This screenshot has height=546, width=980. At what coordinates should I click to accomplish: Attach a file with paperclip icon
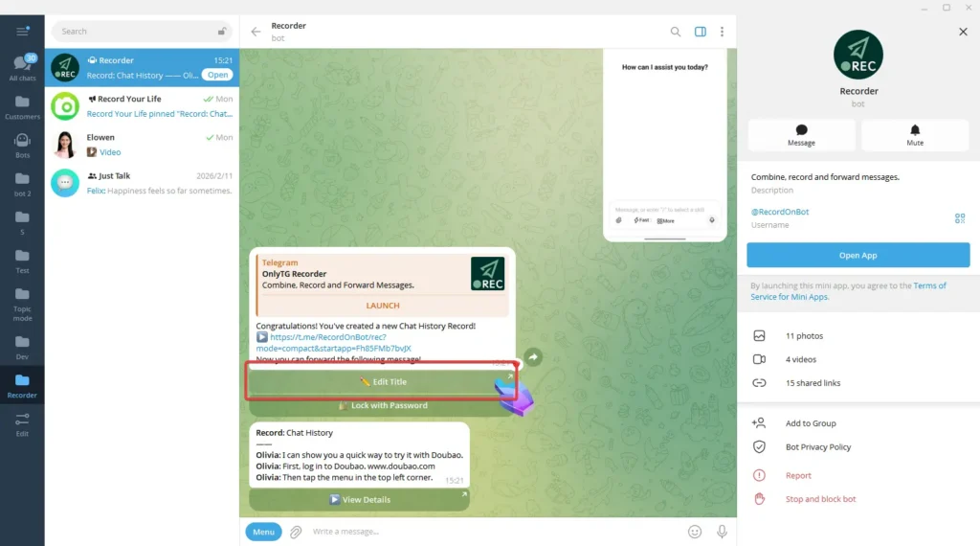tap(297, 532)
